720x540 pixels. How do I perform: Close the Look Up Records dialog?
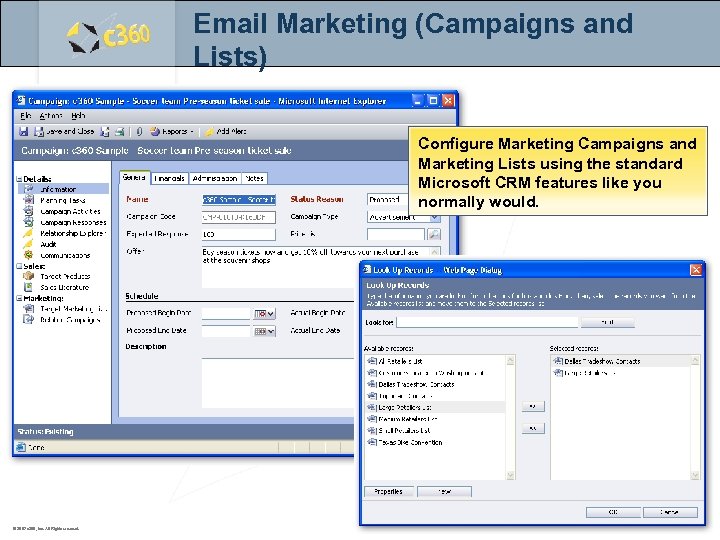pos(696,270)
